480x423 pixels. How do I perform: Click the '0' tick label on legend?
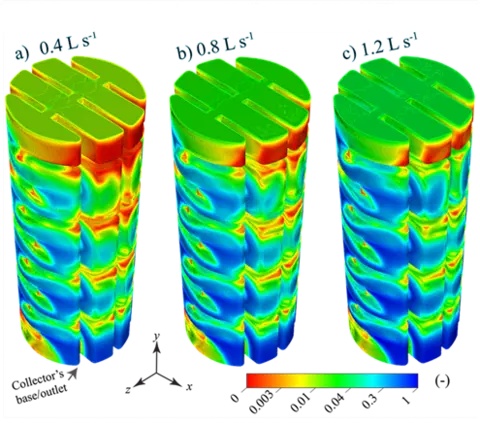235,397
